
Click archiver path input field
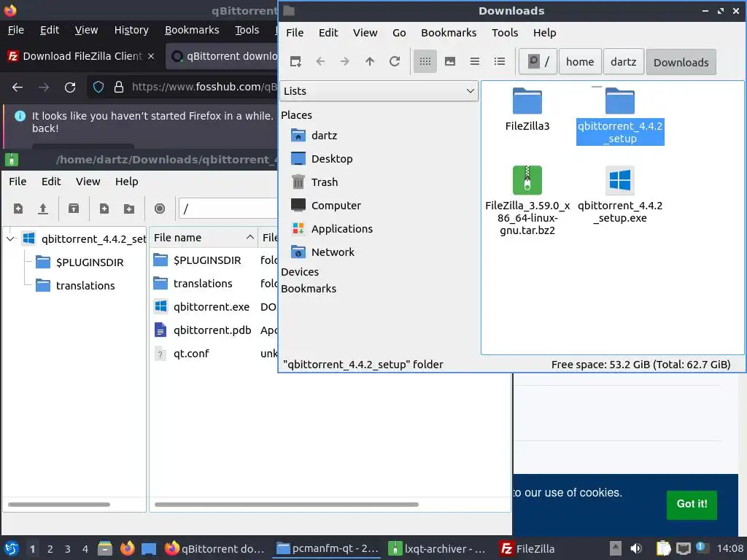pos(228,209)
